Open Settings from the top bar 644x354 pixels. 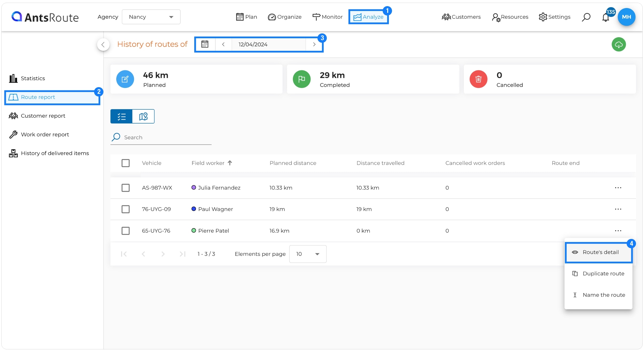point(554,17)
